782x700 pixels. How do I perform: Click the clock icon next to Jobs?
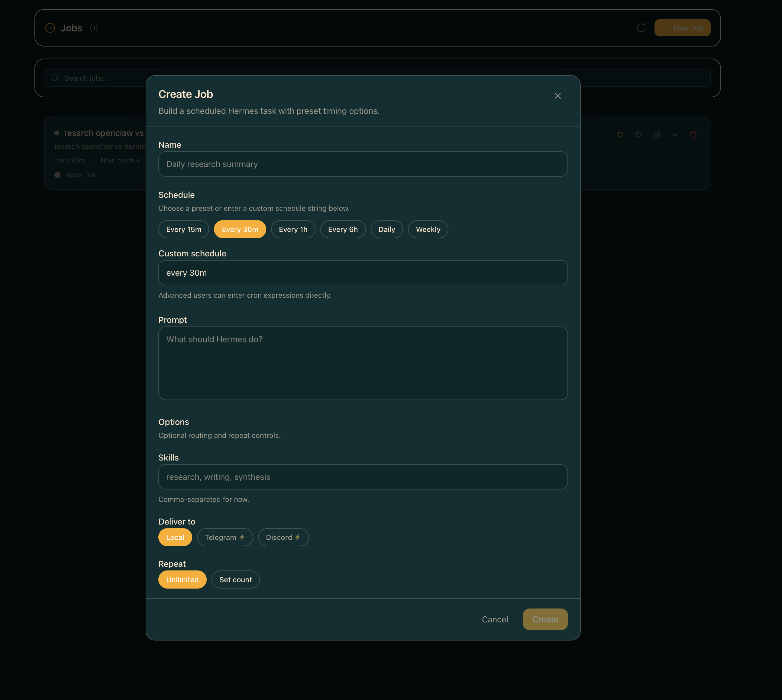[x=50, y=28]
